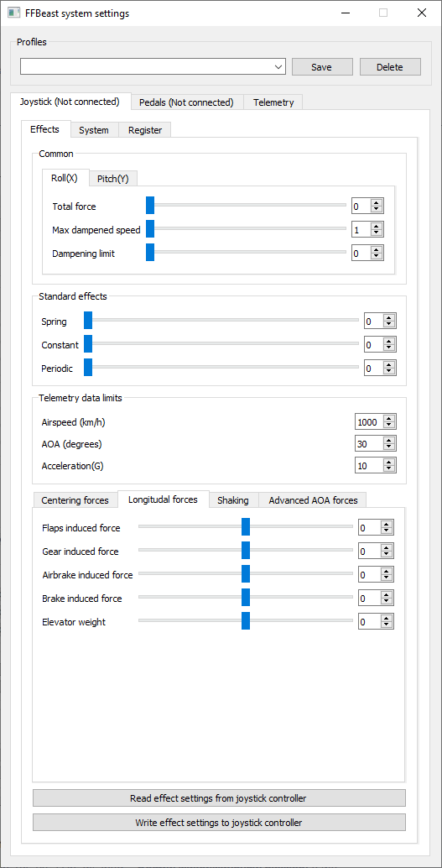Decrease the AOA (degrees) limit value
Image resolution: width=442 pixels, height=868 pixels.
(389, 447)
